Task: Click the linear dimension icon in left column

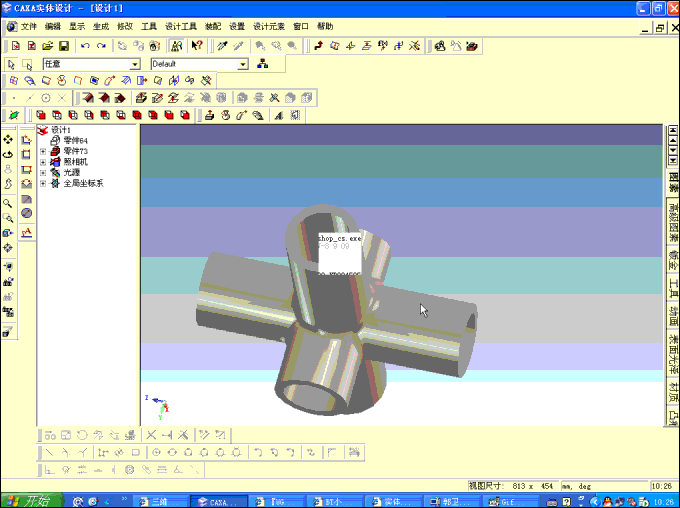Action: point(27,140)
